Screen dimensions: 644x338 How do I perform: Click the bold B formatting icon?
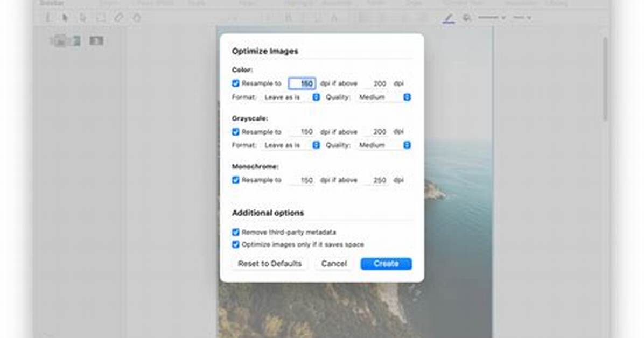coord(288,18)
